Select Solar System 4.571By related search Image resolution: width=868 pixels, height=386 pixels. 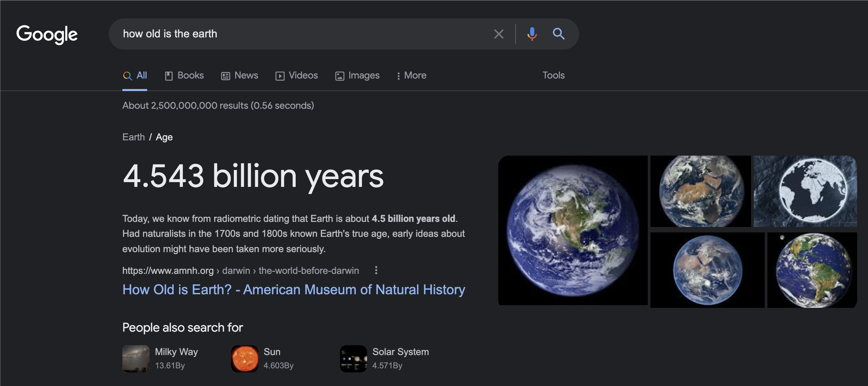tap(384, 359)
